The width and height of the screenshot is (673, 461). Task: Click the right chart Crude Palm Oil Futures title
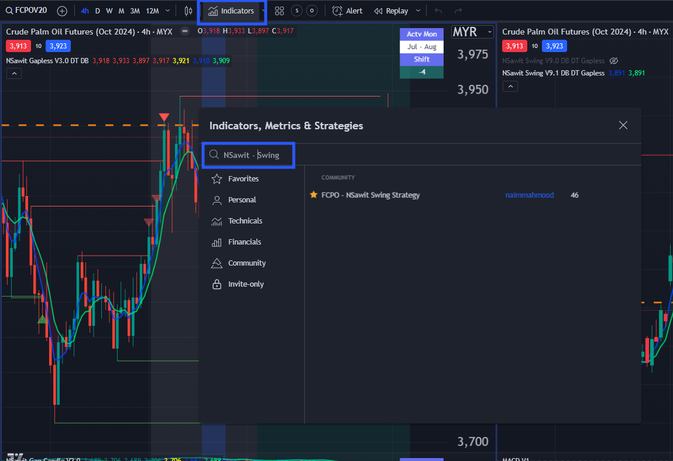(x=585, y=31)
